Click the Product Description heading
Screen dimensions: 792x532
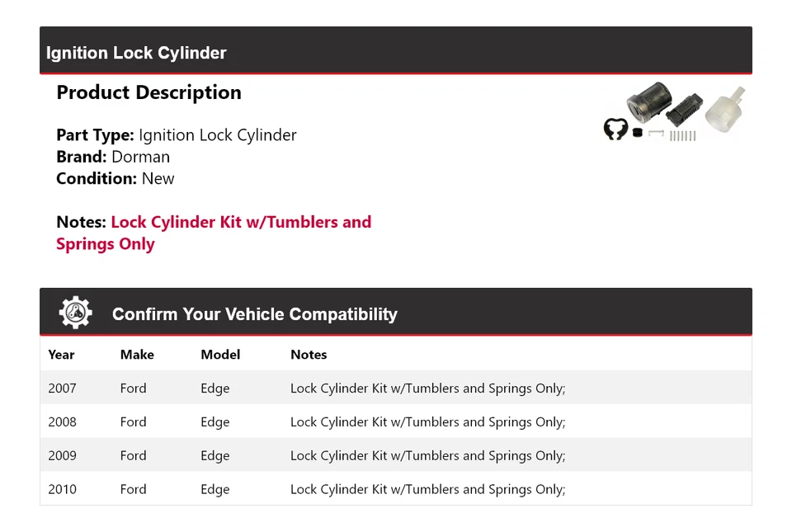[x=149, y=92]
